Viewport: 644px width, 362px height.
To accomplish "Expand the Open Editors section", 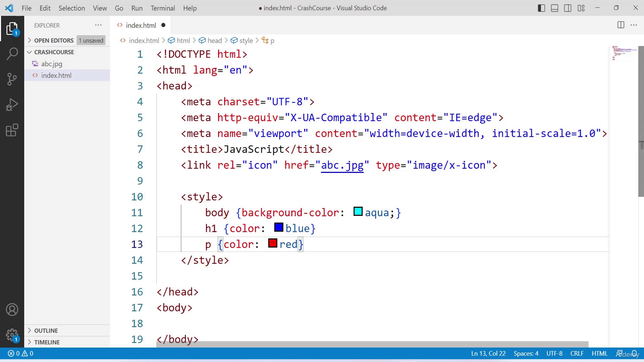I will 30,40.
